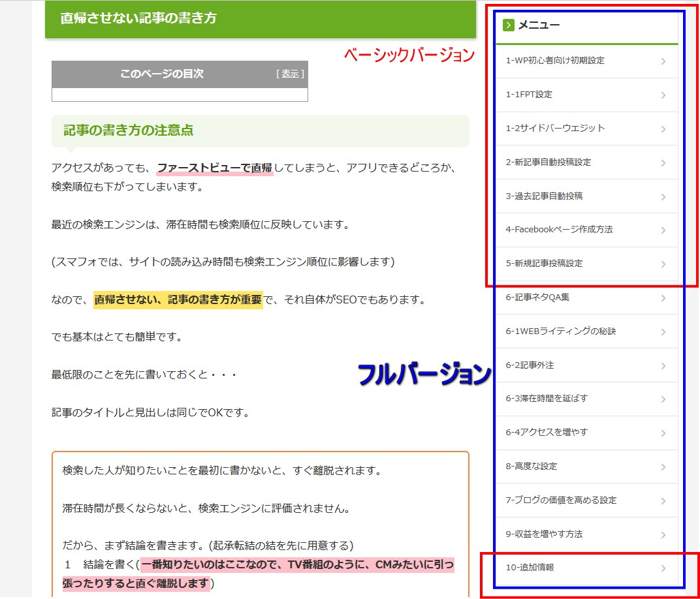700x599 pixels.
Task: Click the line 最近の検索エンジンは、滞在時間も検索順位に反映しています。
Action: click(x=200, y=225)
